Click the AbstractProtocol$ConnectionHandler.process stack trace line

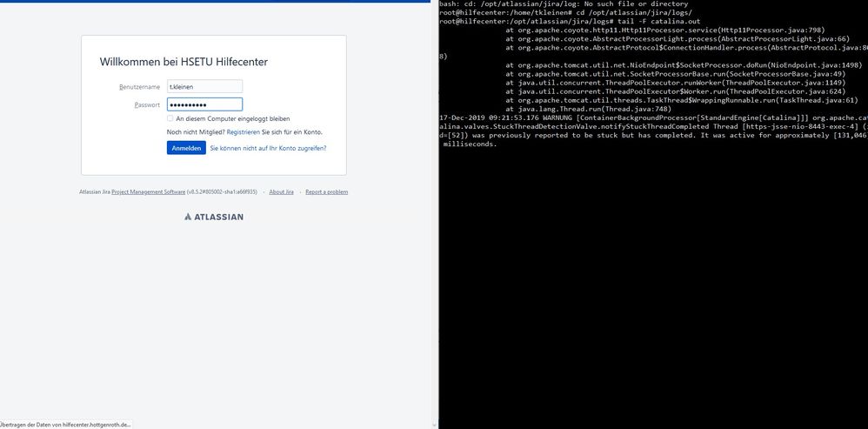pos(686,48)
